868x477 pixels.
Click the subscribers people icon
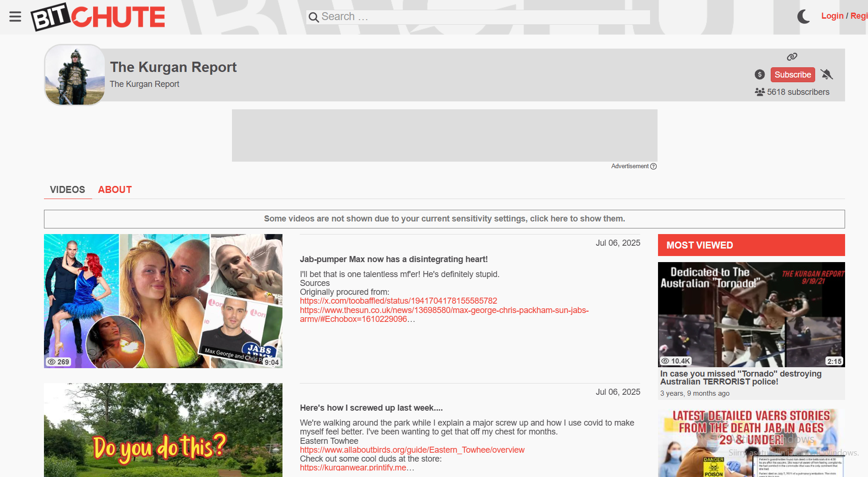(759, 92)
